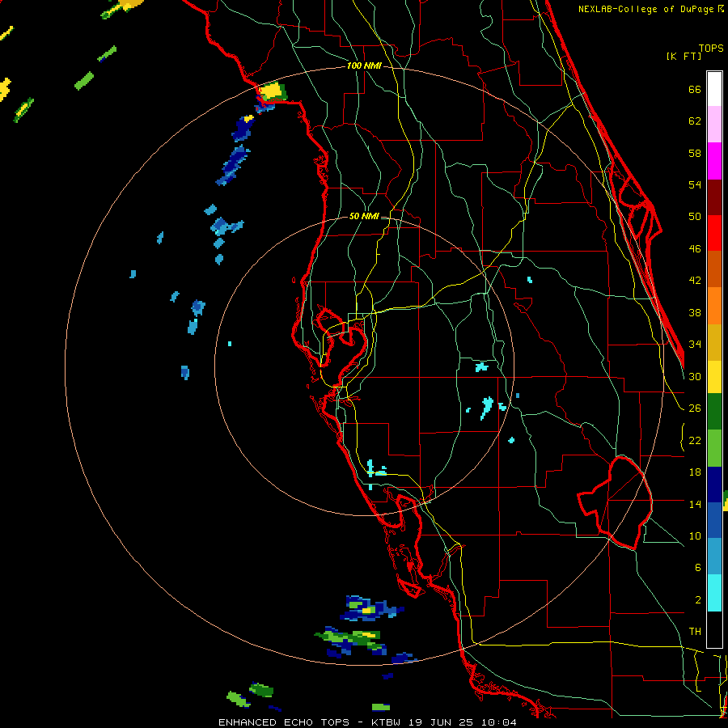Click the 50 NMI range ring label
This screenshot has height=728, width=728.
tap(364, 216)
